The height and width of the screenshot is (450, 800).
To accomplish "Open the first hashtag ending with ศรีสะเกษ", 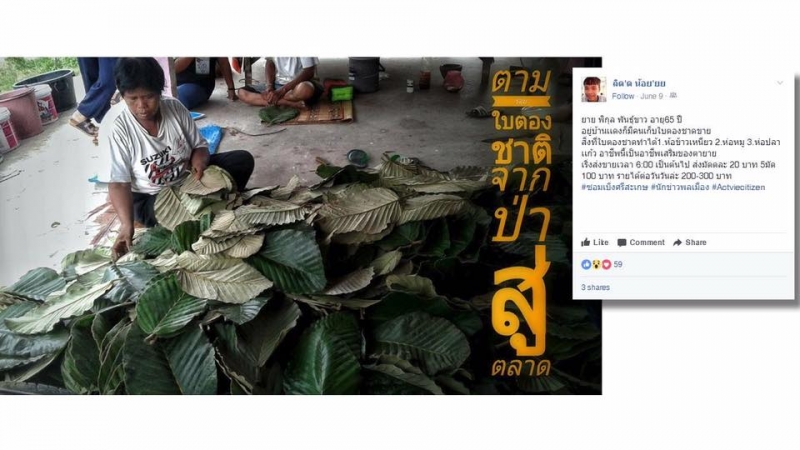I will tap(614, 187).
